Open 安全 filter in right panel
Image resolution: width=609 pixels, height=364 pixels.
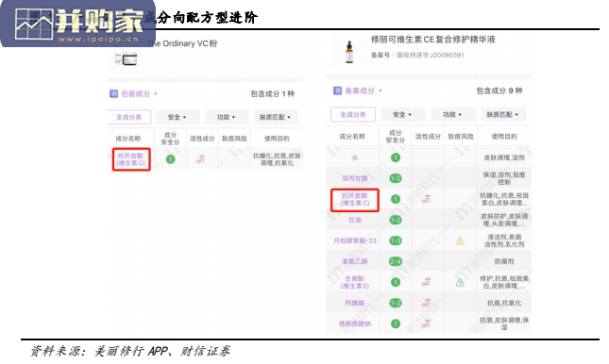click(402, 114)
